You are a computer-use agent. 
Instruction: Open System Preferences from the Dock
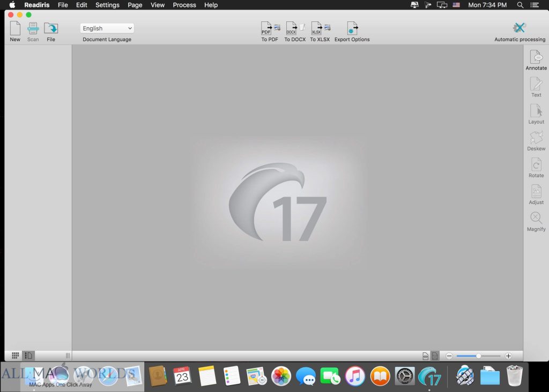click(x=405, y=376)
